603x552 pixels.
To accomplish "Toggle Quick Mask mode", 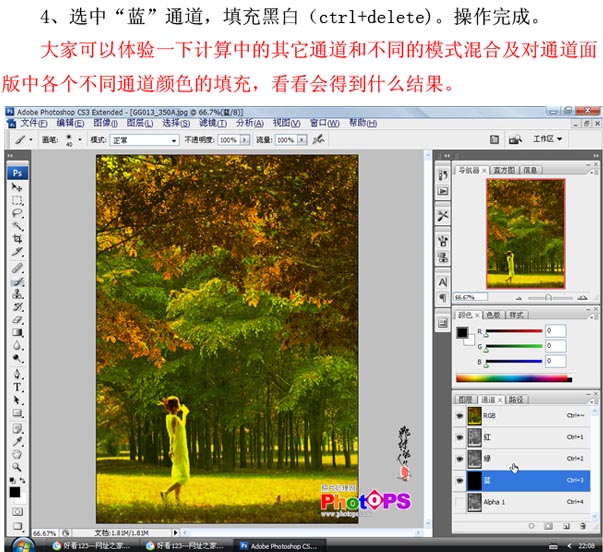I will (x=17, y=512).
